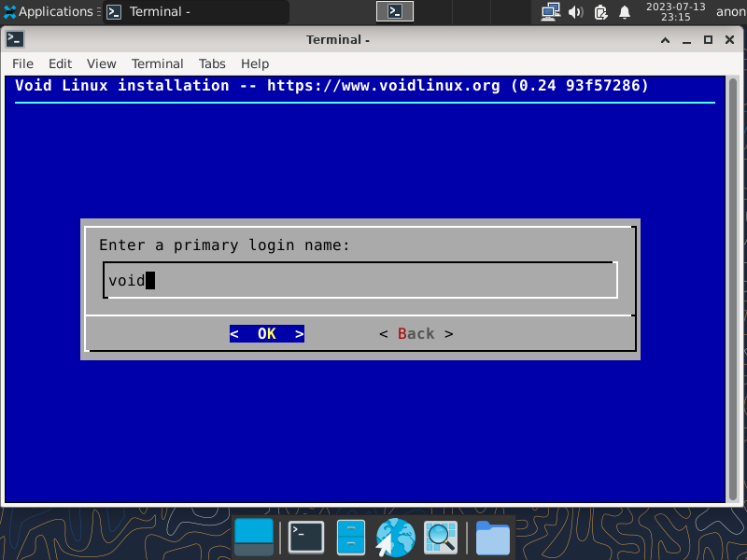Viewport: 747px width, 560px height.
Task: Click the 'Enter a primary login name:' label
Action: click(224, 245)
